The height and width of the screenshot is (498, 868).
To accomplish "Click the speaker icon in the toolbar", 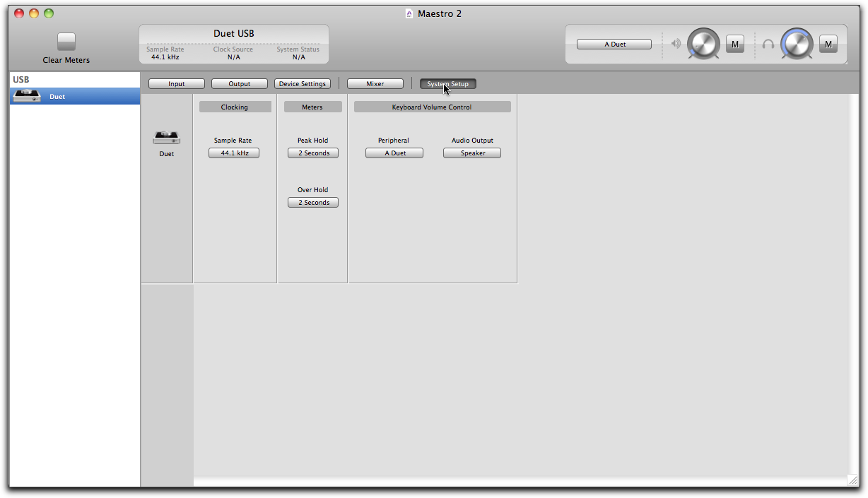I will (676, 44).
